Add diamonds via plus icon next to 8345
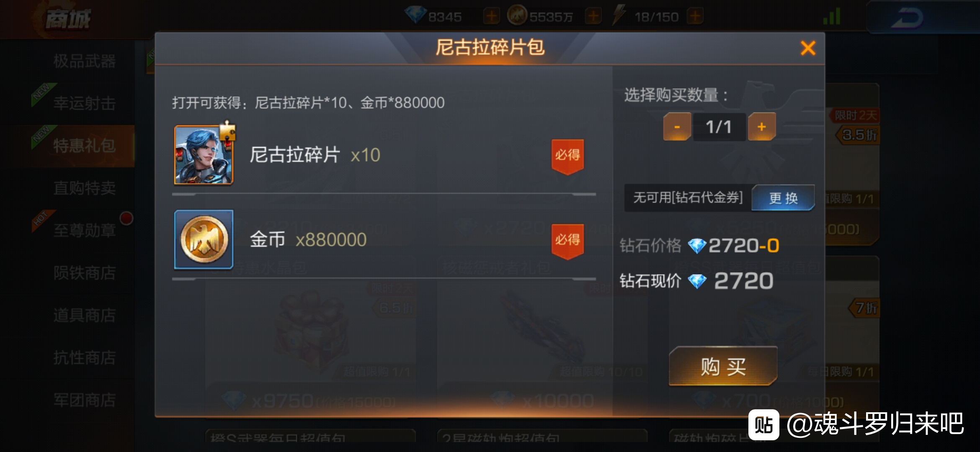980x452 pixels. [x=491, y=17]
